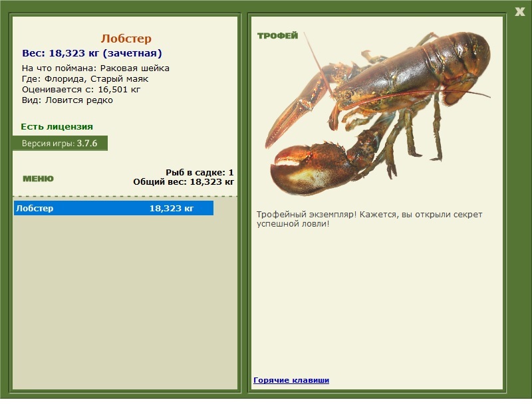Click the 'Трофейный экземпляр!' description text
Screen dimensions: 532x408
coord(369,219)
